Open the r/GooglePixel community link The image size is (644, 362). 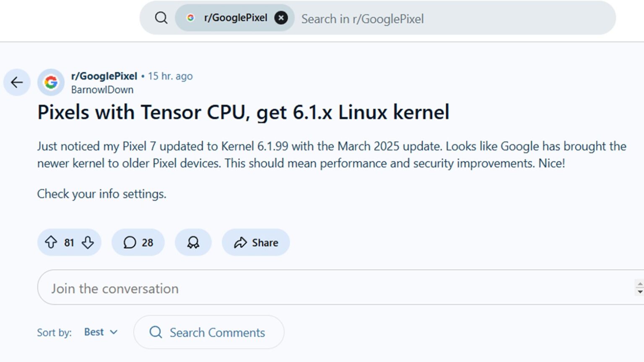(104, 76)
